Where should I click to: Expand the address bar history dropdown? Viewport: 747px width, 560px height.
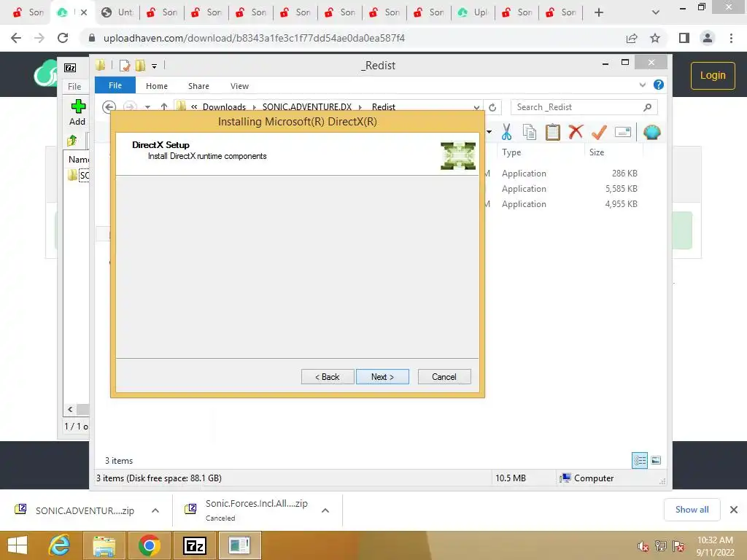pyautogui.click(x=476, y=108)
